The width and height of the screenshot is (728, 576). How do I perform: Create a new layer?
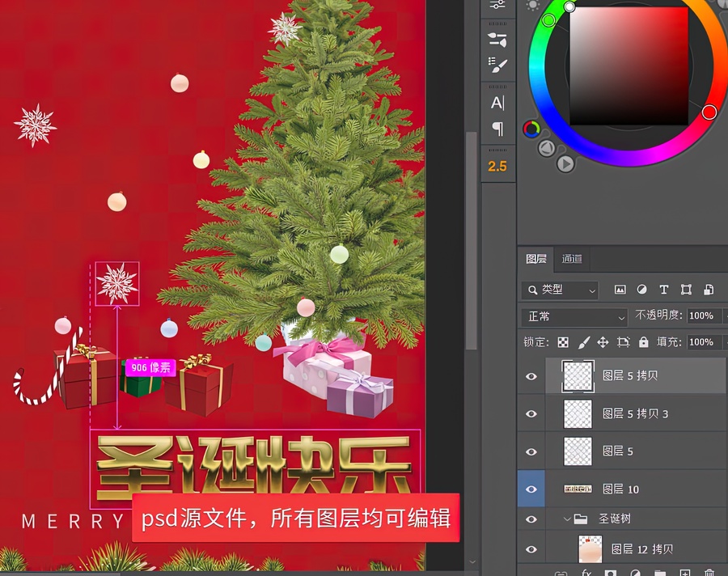click(x=685, y=574)
